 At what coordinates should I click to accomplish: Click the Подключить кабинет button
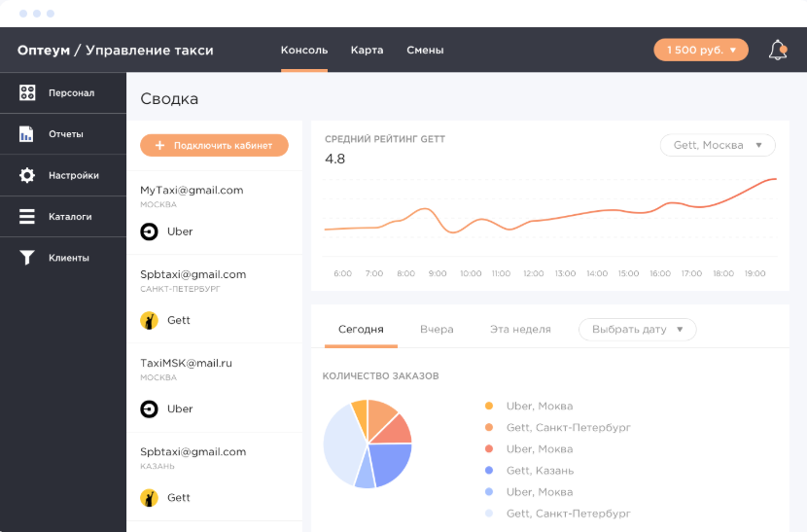tap(214, 145)
